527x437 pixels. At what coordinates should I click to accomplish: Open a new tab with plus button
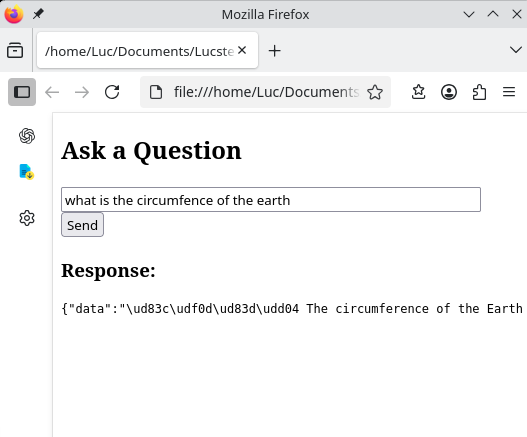[275, 51]
